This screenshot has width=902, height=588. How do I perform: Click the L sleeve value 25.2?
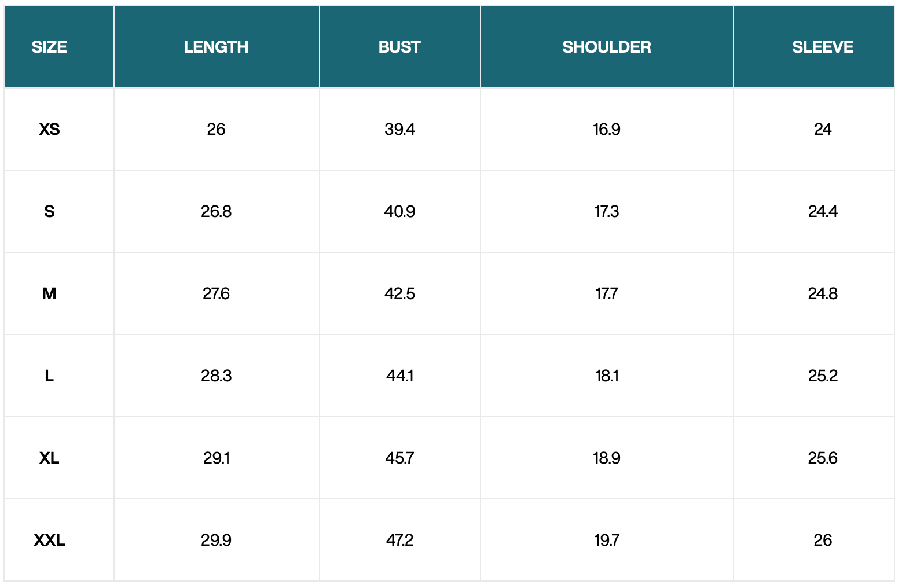pos(823,376)
